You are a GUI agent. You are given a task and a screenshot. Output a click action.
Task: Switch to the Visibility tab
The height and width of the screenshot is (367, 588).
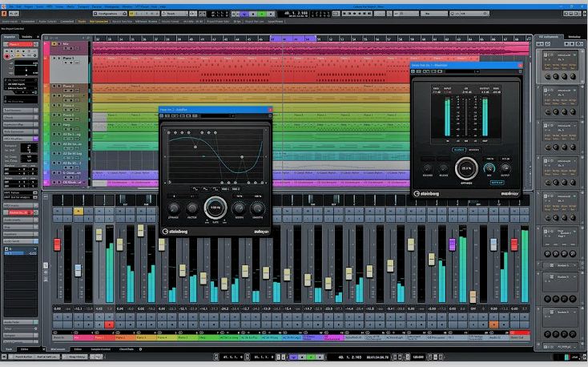[27, 37]
